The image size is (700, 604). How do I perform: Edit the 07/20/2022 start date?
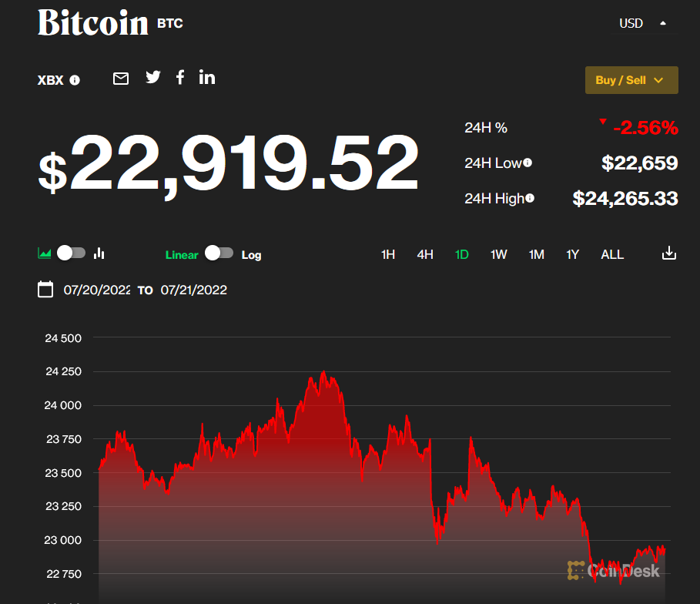tap(97, 290)
